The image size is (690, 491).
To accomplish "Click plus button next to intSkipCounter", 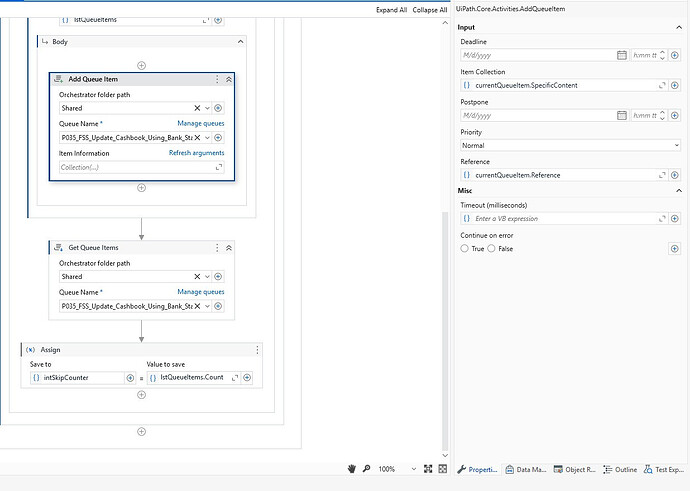I will click(130, 377).
